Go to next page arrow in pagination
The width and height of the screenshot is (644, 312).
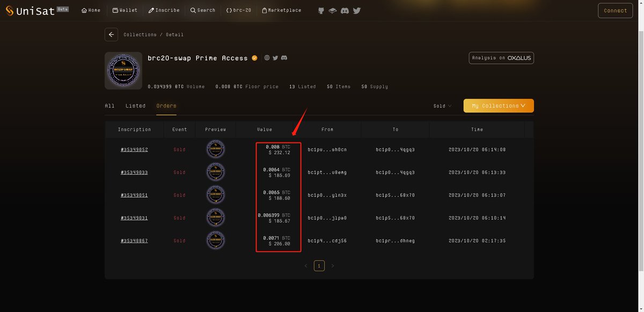pyautogui.click(x=333, y=265)
